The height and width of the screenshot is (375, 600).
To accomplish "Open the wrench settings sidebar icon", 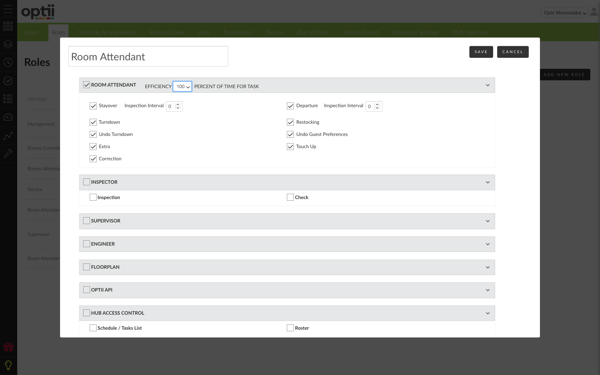I will click(8, 153).
